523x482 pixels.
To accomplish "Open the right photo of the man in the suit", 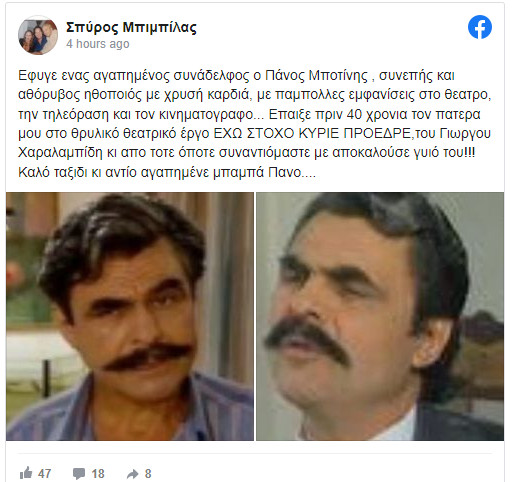I will [x=380, y=316].
